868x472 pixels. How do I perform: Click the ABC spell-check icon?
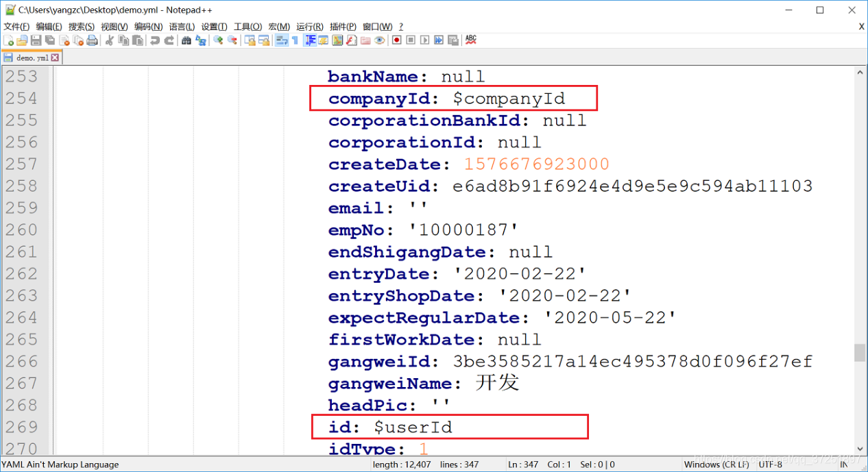470,40
